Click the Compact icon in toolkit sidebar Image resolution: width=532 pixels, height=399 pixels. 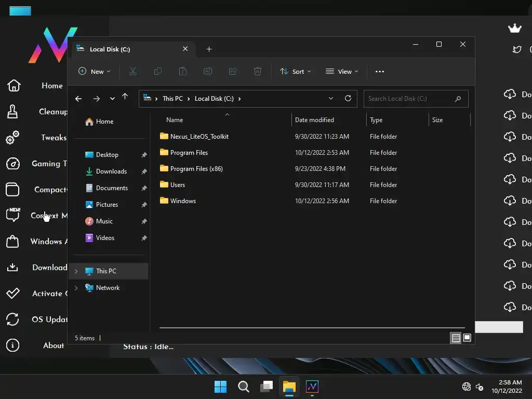tap(12, 190)
